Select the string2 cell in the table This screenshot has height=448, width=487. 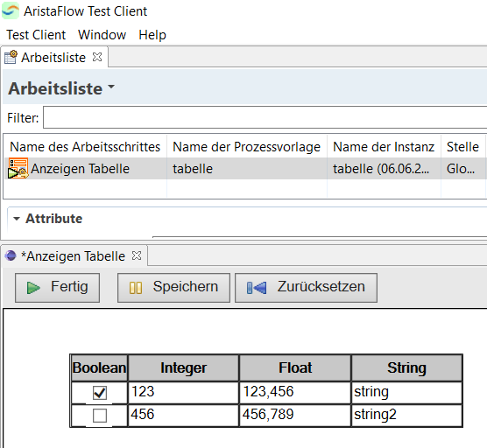tap(407, 415)
